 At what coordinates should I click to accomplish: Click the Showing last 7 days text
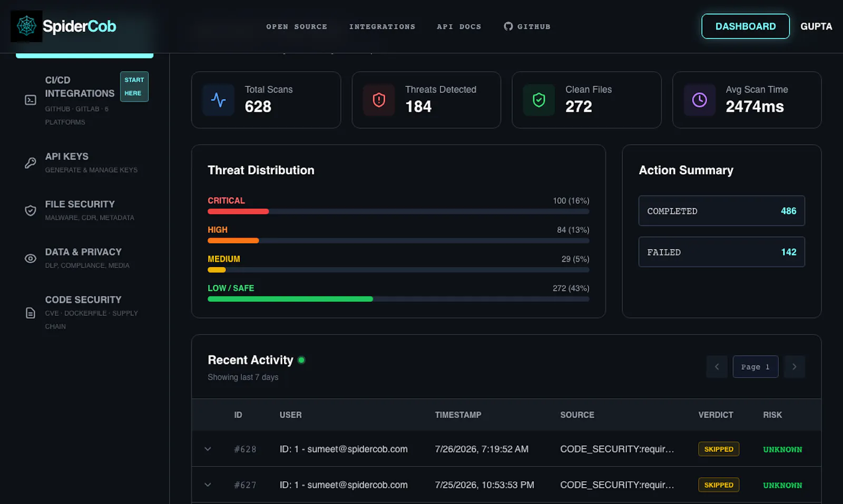[x=243, y=377]
